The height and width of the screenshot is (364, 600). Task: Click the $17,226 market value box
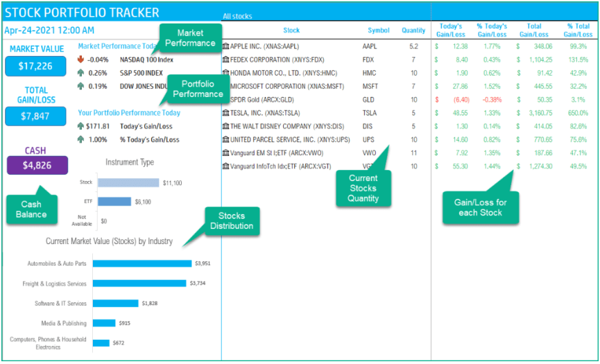35,66
